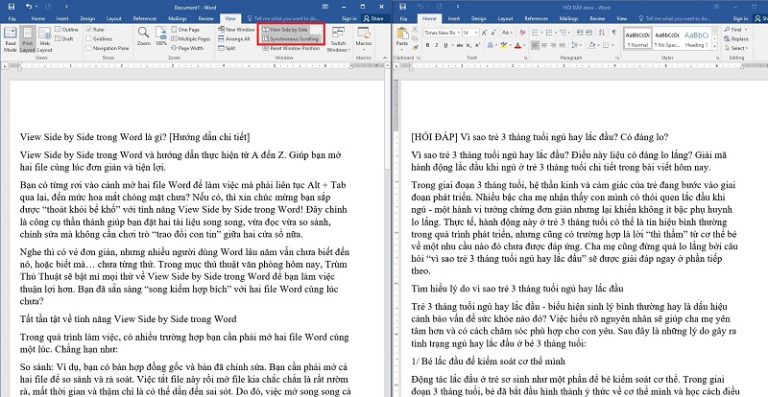This screenshot has width=768, height=397.
Task: Align text left in HỎI ĐÁP window
Action: 535,46
